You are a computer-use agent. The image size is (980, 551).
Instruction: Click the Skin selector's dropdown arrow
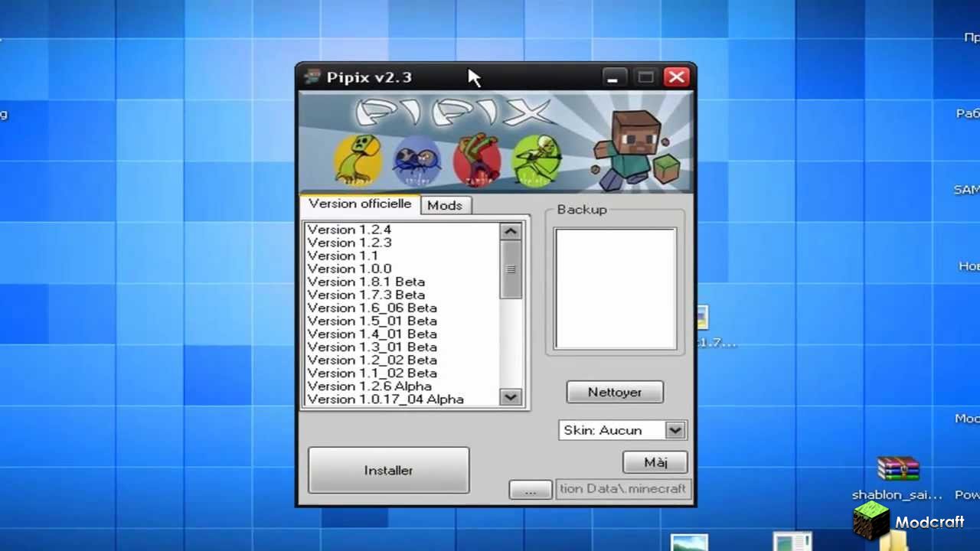[675, 430]
